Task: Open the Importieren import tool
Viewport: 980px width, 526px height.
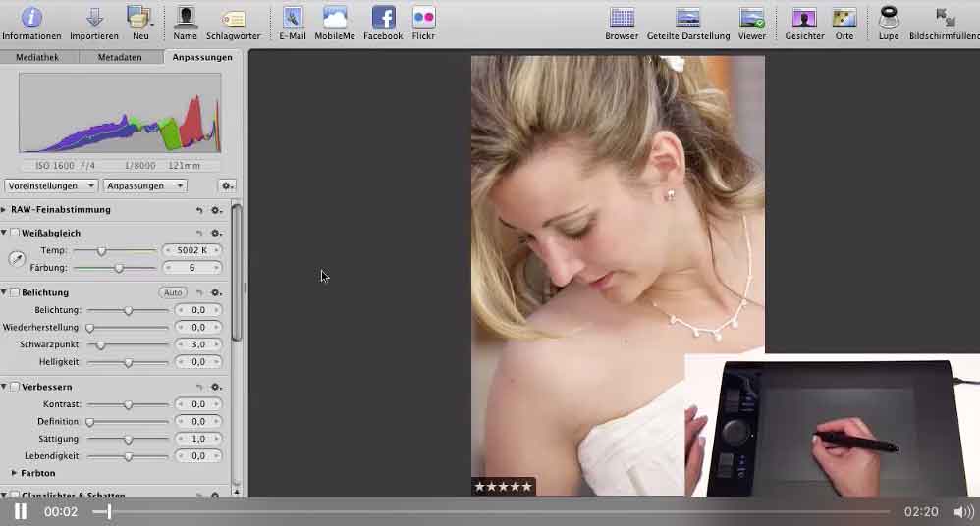Action: 94,18
